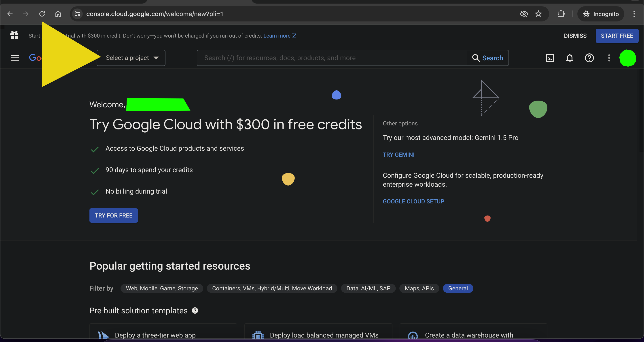This screenshot has width=644, height=342.
Task: Open the help question mark menu
Action: click(589, 58)
